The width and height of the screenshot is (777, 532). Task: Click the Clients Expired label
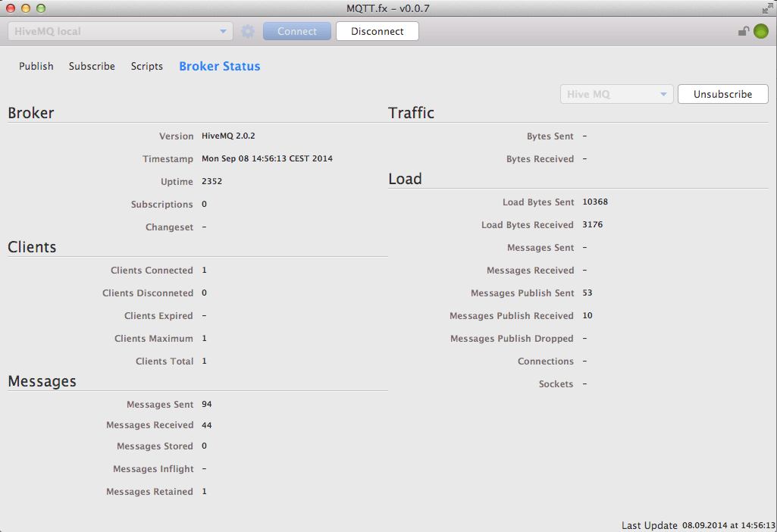(158, 315)
